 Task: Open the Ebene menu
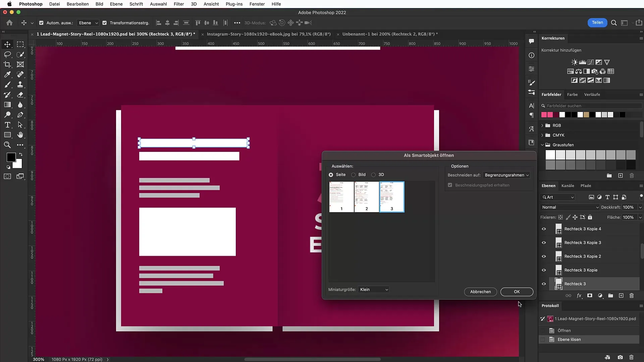coord(116,4)
